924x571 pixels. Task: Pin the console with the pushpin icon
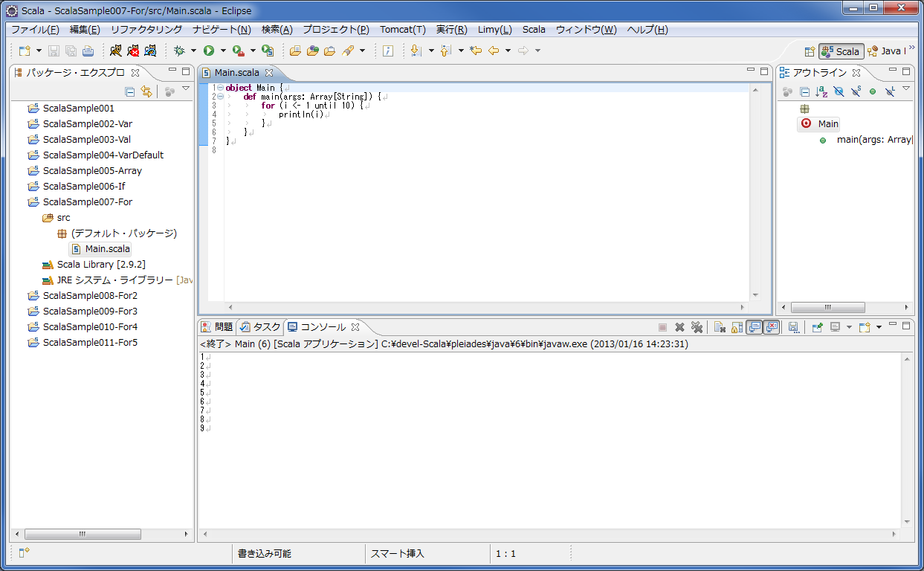point(817,327)
